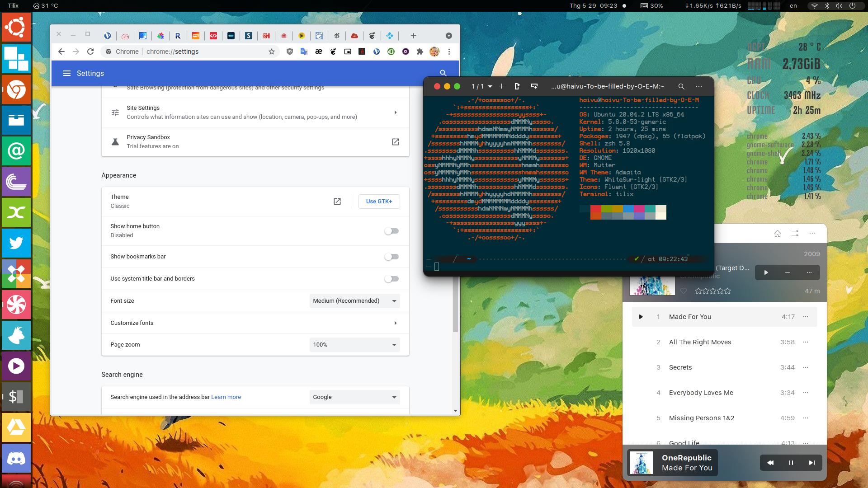
Task: Open keyboard language 'en' indicator
Action: pyautogui.click(x=793, y=5)
